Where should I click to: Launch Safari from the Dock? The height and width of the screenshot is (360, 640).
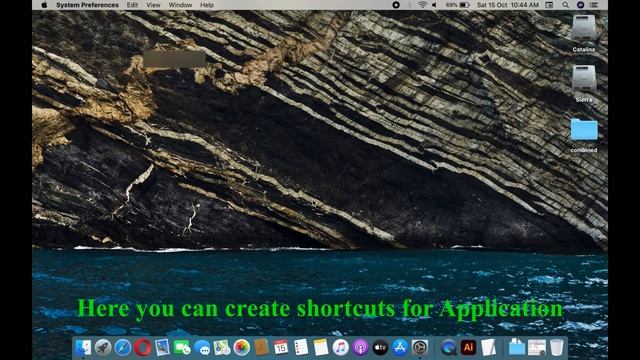[122, 348]
